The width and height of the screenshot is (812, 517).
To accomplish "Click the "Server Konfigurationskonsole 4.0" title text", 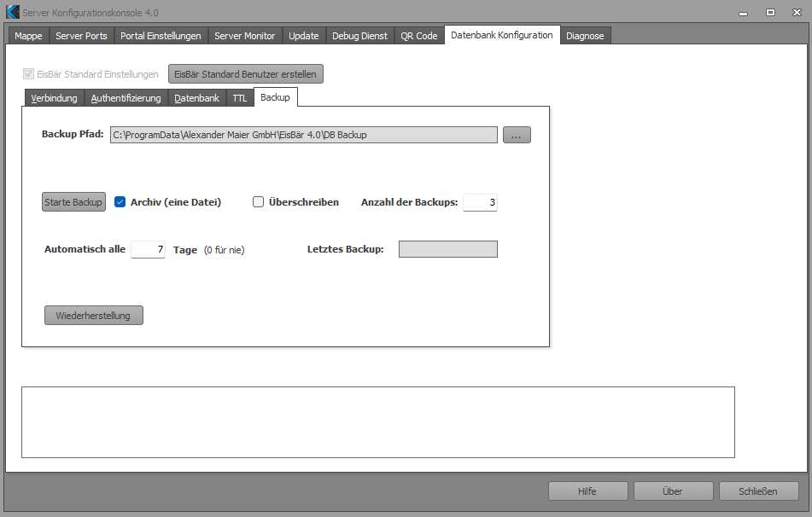I will 91,13.
